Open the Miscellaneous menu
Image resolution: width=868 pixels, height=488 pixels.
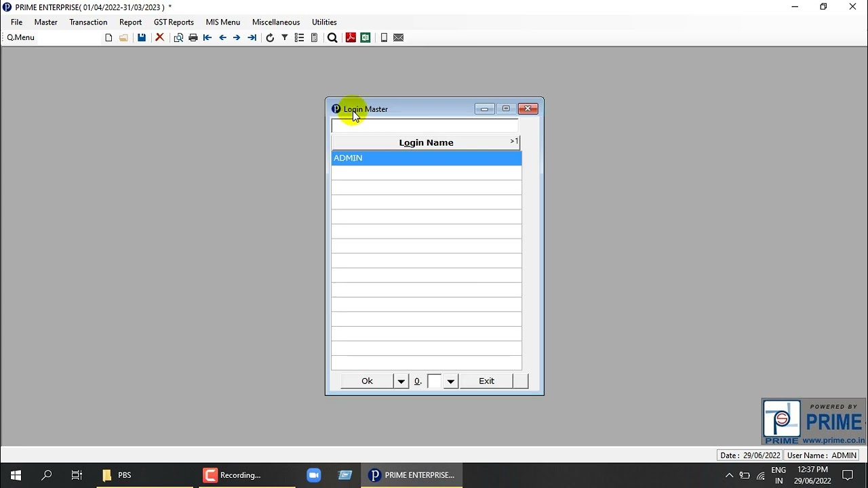tap(276, 22)
